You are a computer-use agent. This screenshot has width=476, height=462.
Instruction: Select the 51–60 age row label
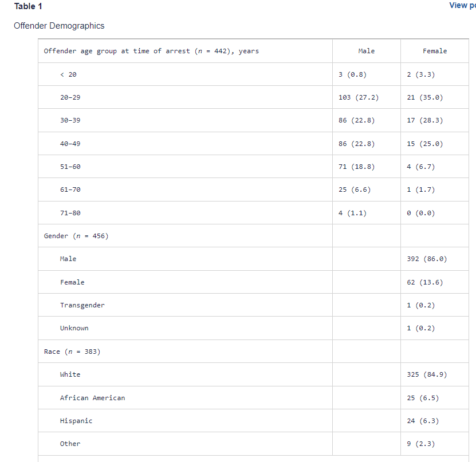(70, 167)
